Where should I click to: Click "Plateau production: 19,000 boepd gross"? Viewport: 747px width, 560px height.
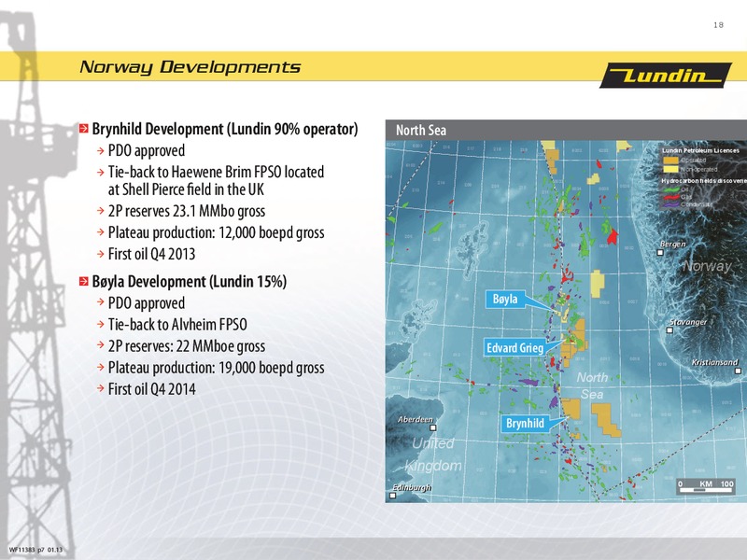[x=217, y=368]
